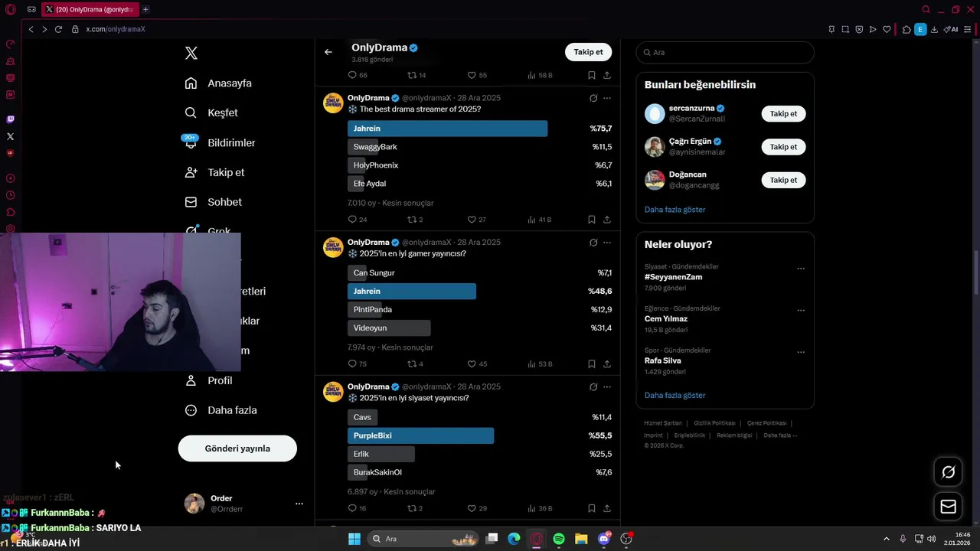Like the drama streamer poll post

click(x=476, y=220)
